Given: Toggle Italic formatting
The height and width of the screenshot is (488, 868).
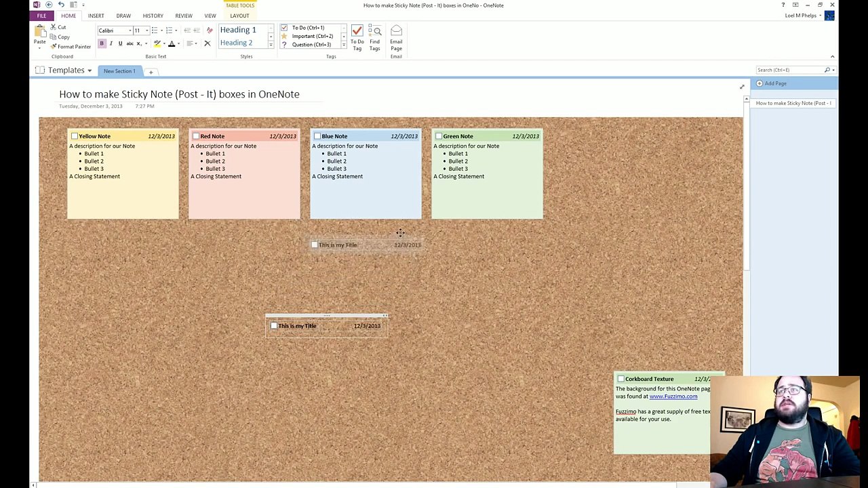Looking at the screenshot, I should click(x=111, y=43).
